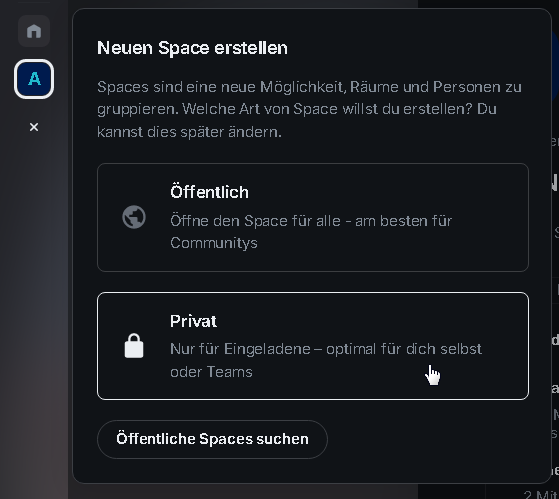Select the word 'Communitys' in the public option

coord(214,243)
